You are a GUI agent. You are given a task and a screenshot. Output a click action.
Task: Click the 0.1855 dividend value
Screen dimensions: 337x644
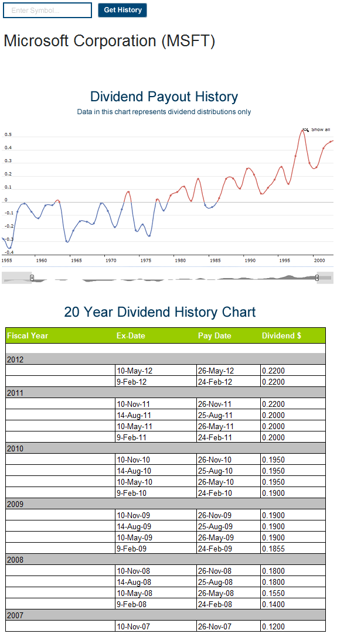point(273,549)
